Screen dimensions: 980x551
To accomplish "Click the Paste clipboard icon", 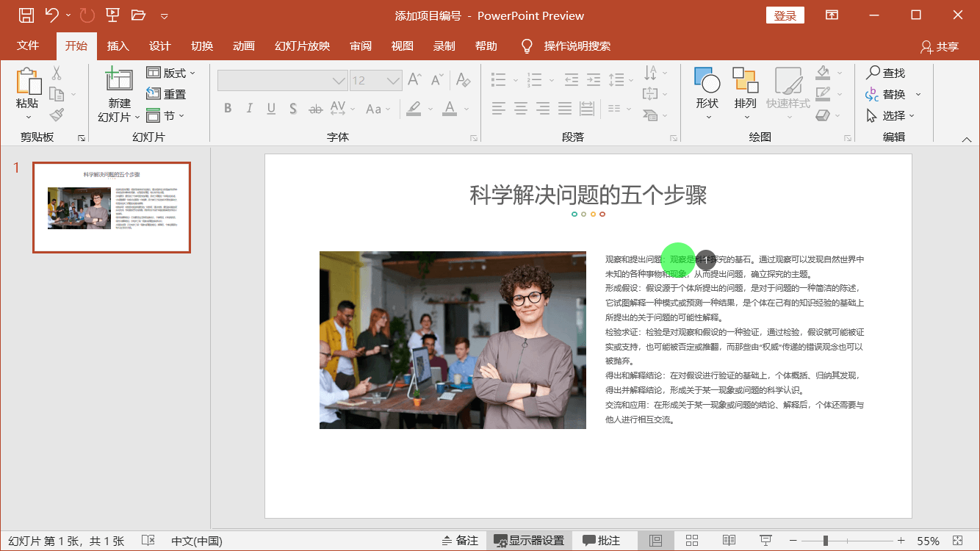I will 28,81.
